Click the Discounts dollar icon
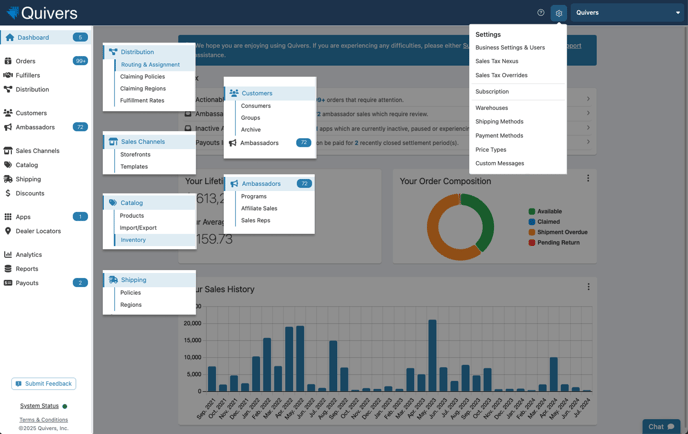The height and width of the screenshot is (434, 688). pyautogui.click(x=8, y=193)
